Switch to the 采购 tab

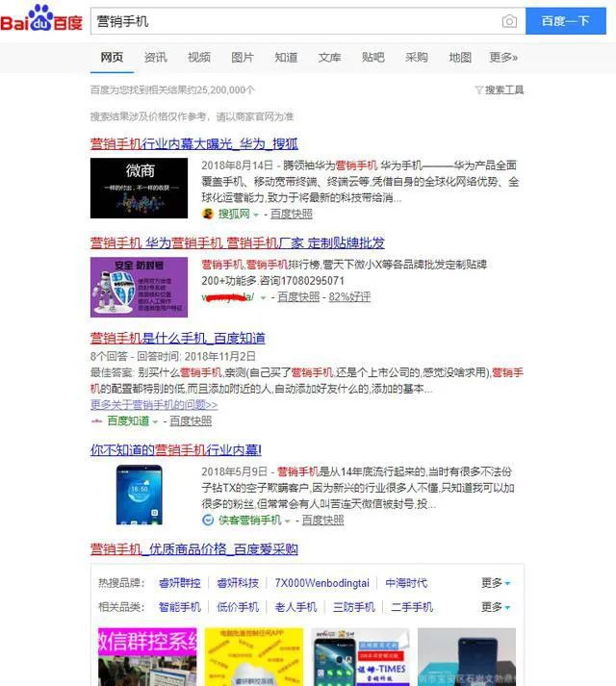click(x=417, y=58)
